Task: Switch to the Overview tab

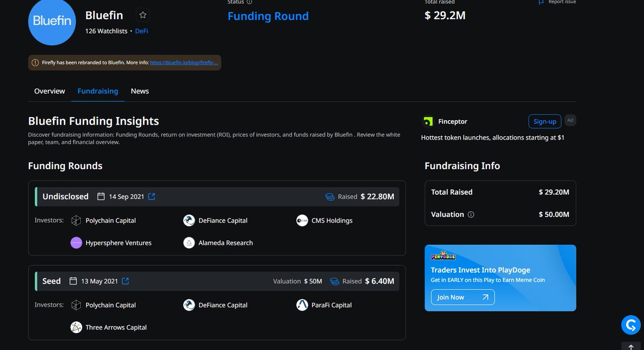Action: click(x=49, y=91)
